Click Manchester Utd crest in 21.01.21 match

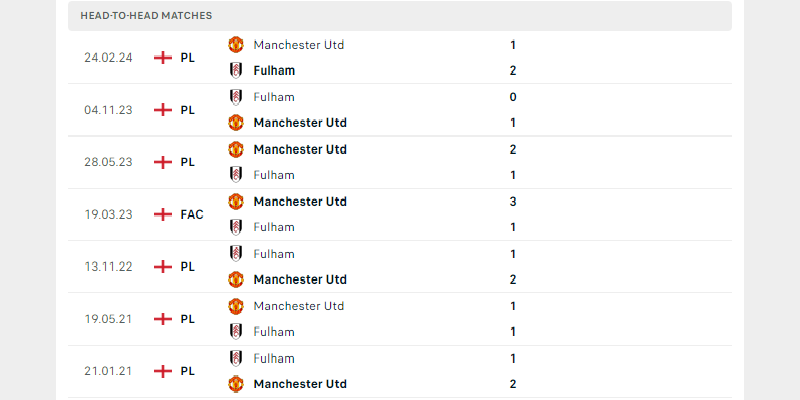pyautogui.click(x=236, y=384)
